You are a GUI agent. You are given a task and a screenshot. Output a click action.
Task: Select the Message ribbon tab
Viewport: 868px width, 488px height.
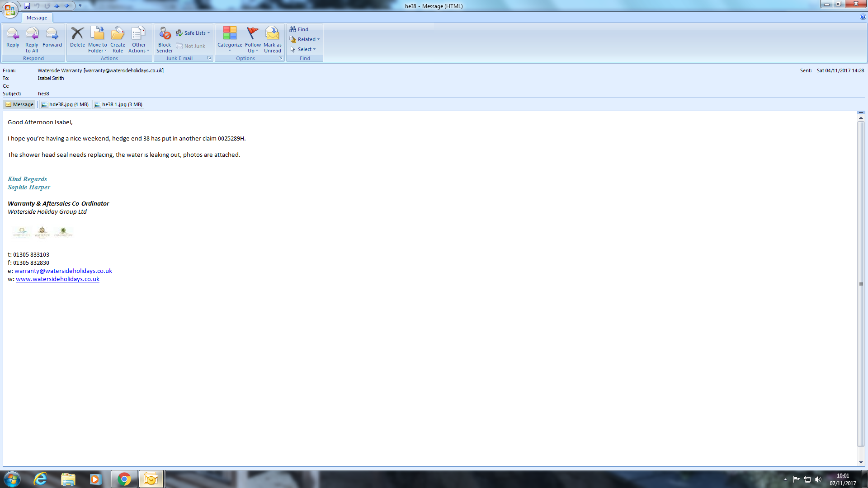[x=37, y=18]
